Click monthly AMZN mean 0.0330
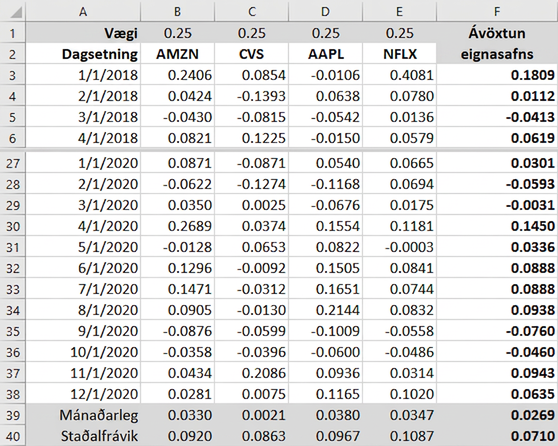Image resolution: width=558 pixels, height=446 pixels. pyautogui.click(x=177, y=415)
